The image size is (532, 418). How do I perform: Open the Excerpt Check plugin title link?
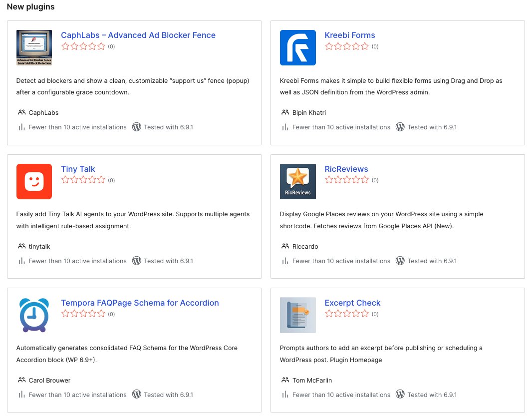pyautogui.click(x=352, y=303)
